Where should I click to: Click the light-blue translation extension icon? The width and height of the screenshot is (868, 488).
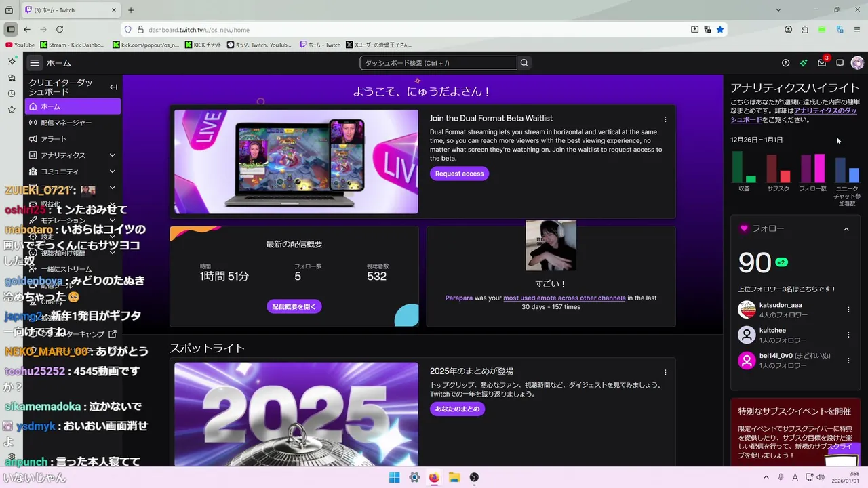click(x=840, y=30)
